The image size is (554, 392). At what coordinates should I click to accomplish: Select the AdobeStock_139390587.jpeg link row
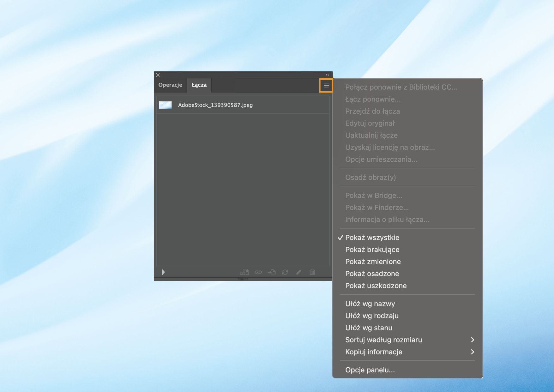[x=243, y=105]
